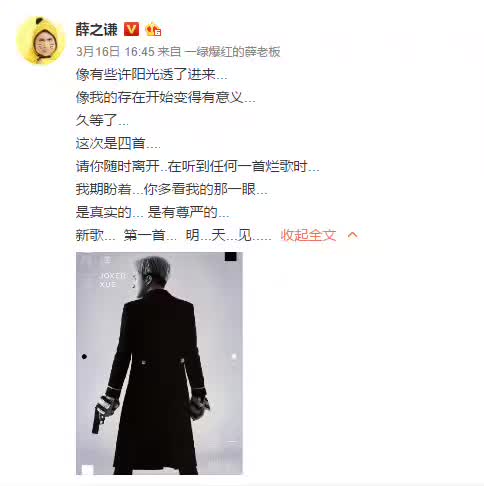Click the white square at poster's bottom-left corner
The height and width of the screenshot is (486, 484).
click(x=87, y=469)
